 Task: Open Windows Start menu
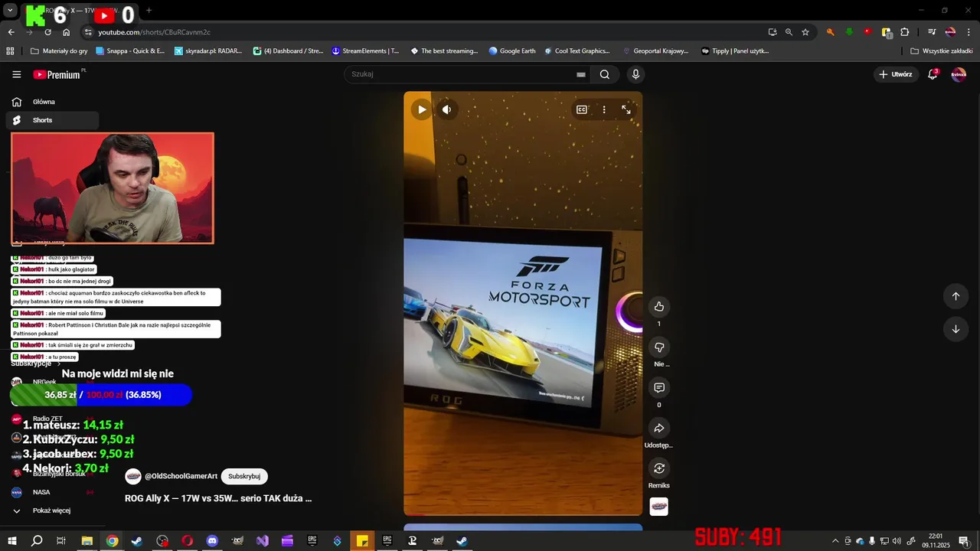(x=11, y=541)
